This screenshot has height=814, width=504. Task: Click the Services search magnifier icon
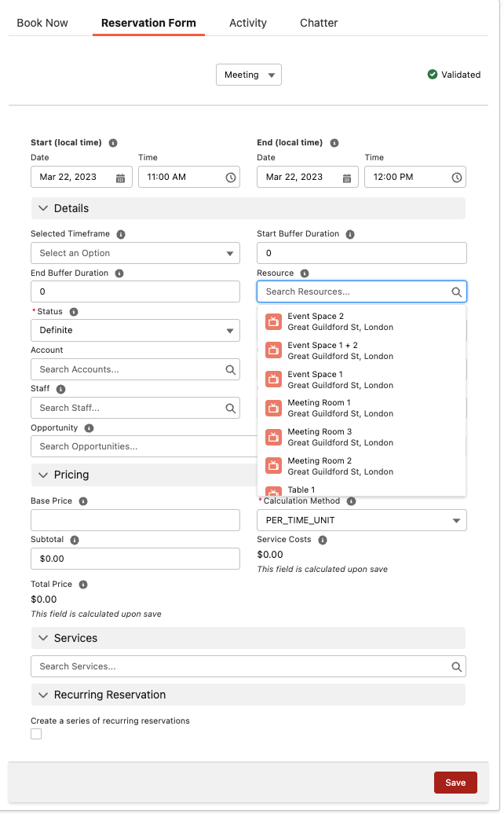pyautogui.click(x=456, y=666)
